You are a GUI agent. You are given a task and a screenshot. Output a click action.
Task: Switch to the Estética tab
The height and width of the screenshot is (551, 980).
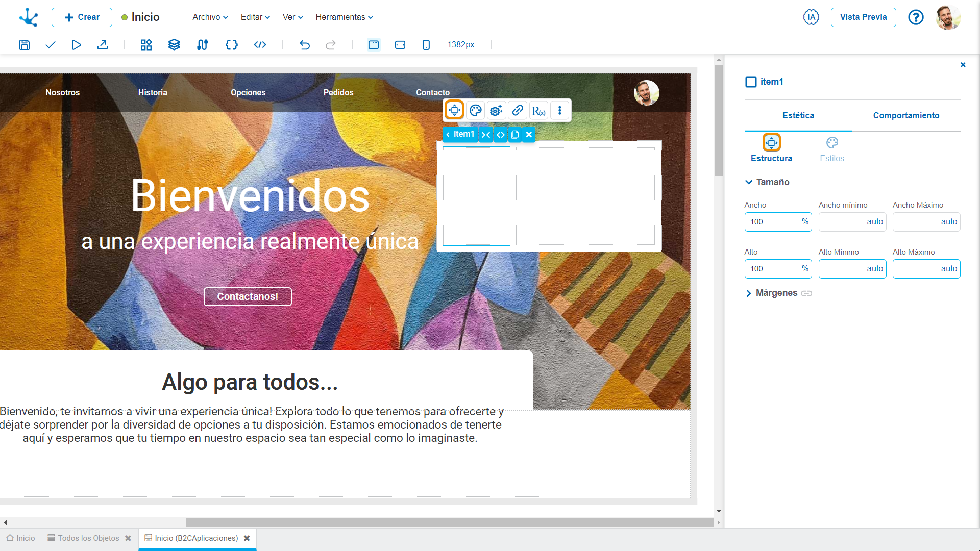(798, 116)
